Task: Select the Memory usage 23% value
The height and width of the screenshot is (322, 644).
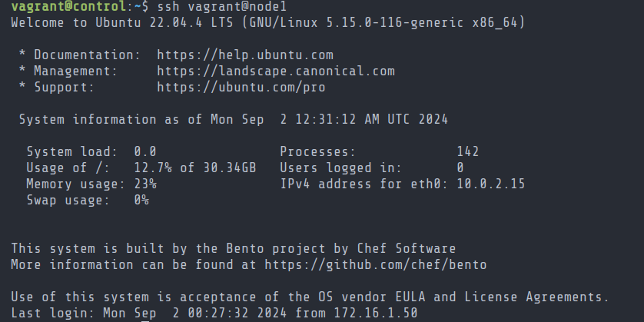Action: [x=145, y=184]
